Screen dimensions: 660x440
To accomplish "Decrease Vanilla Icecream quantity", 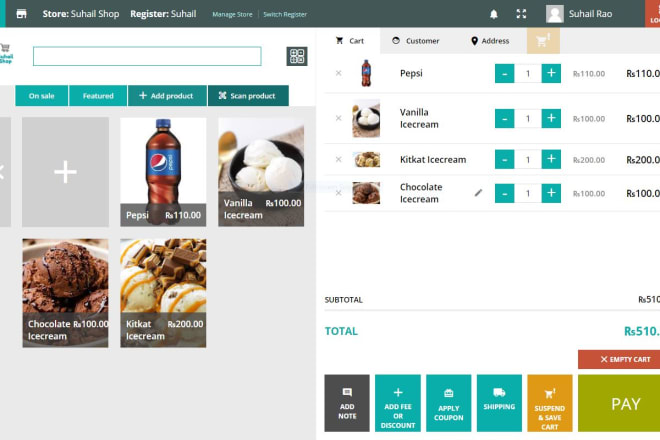I will coord(504,118).
